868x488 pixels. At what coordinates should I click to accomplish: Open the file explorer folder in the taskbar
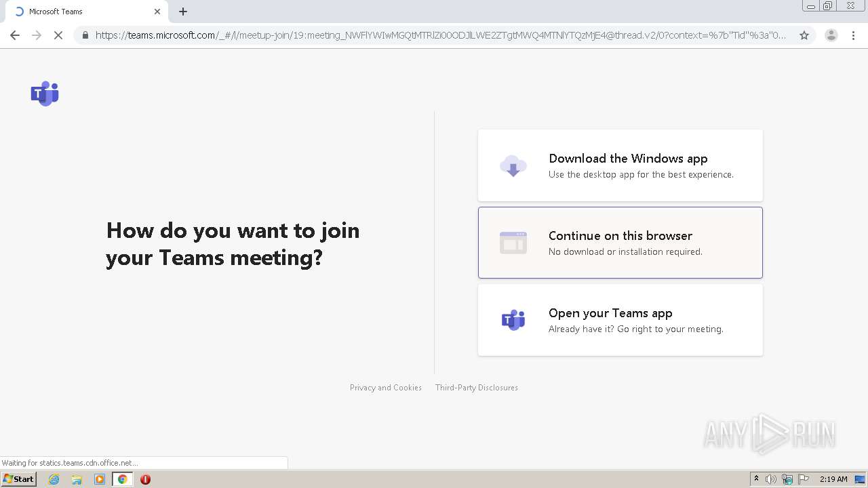[77, 479]
